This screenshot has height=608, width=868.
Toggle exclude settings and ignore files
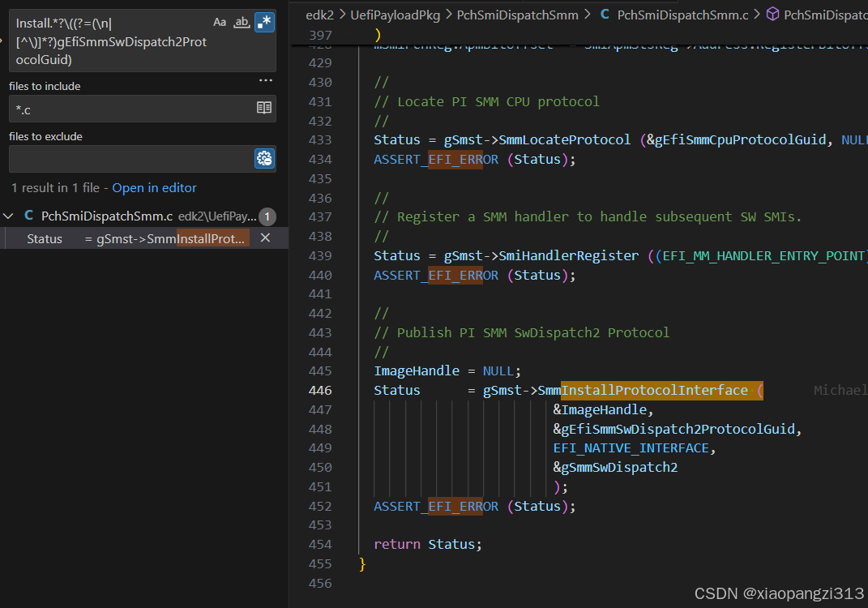point(264,159)
